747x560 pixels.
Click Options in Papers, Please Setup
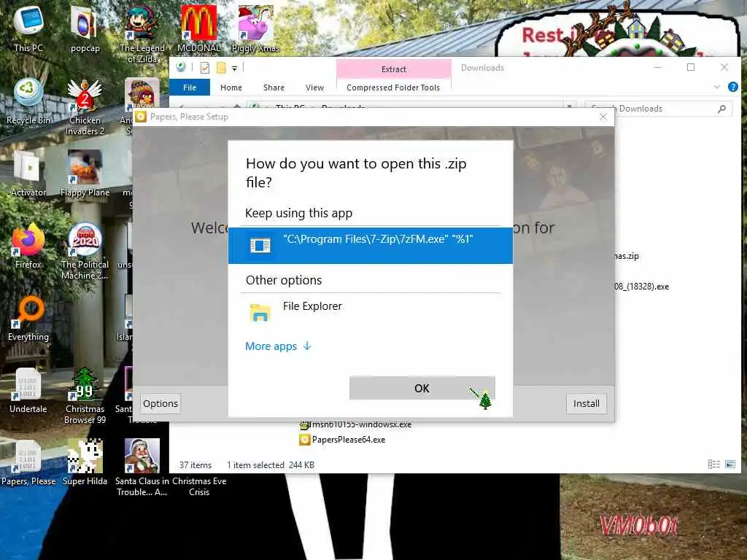[x=160, y=404]
